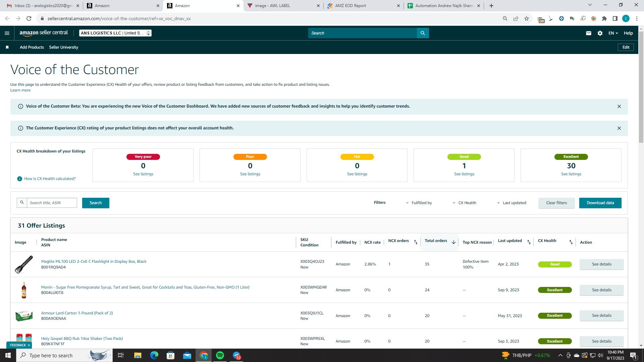Viewport: 644px width, 362px height.
Task: Open the browser side panel icon
Action: tap(615, 18)
